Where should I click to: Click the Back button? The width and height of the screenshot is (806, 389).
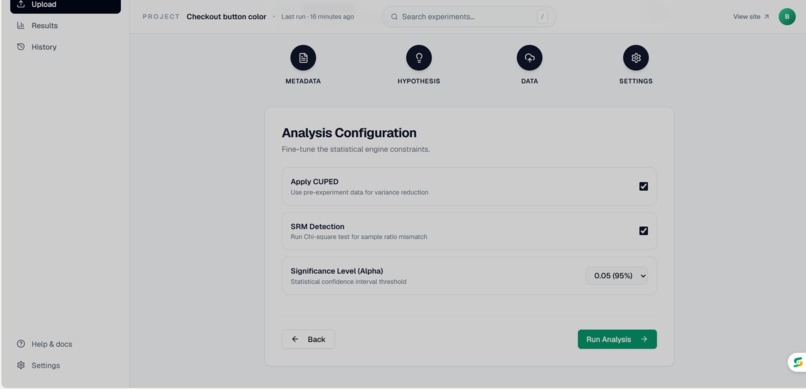[x=308, y=339]
